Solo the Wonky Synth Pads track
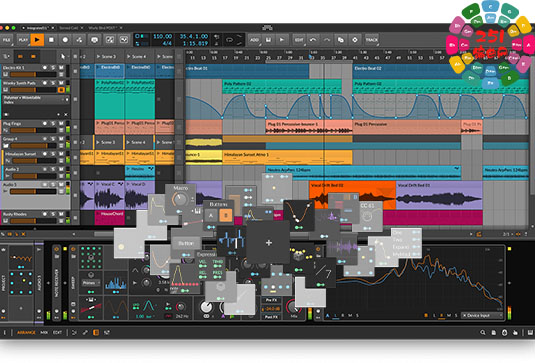This screenshot has height=363, width=535. [53, 83]
